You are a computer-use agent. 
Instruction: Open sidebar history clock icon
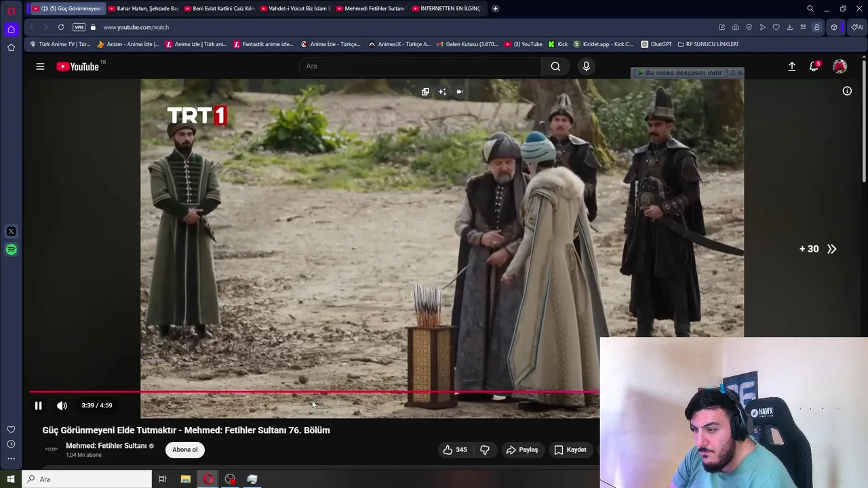[x=11, y=444]
